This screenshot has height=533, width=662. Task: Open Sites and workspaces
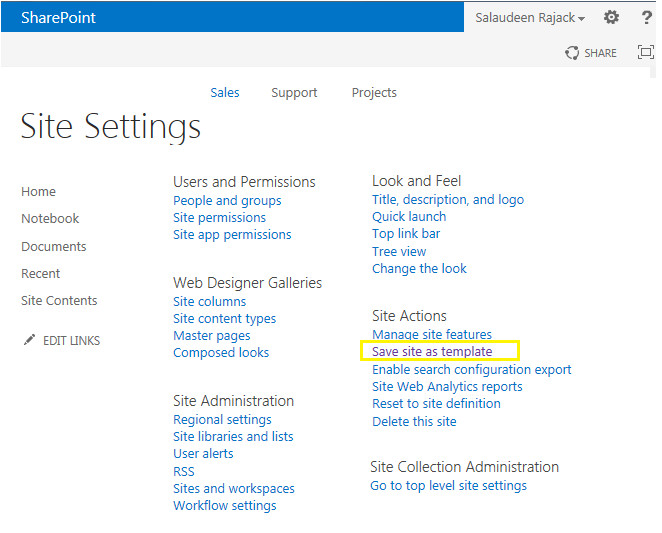[234, 489]
